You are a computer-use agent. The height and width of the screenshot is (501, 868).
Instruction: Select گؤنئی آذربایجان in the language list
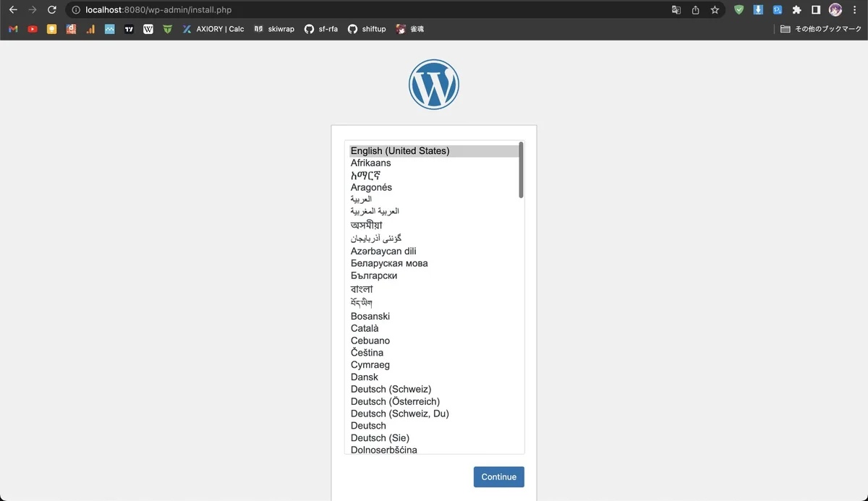(x=434, y=238)
